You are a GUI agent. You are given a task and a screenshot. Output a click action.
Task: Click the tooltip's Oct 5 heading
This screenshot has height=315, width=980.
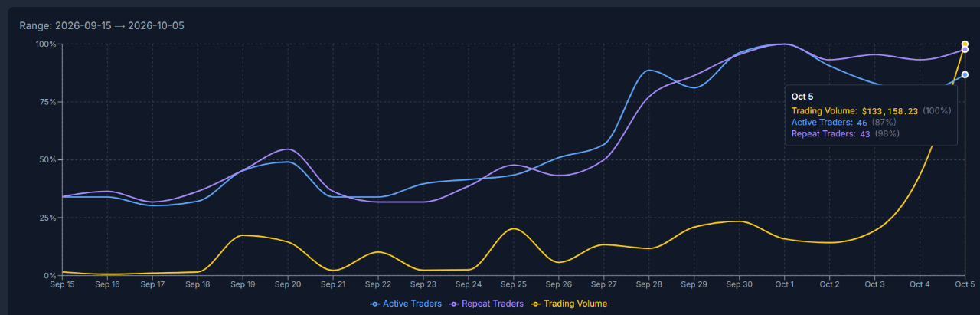click(x=802, y=97)
